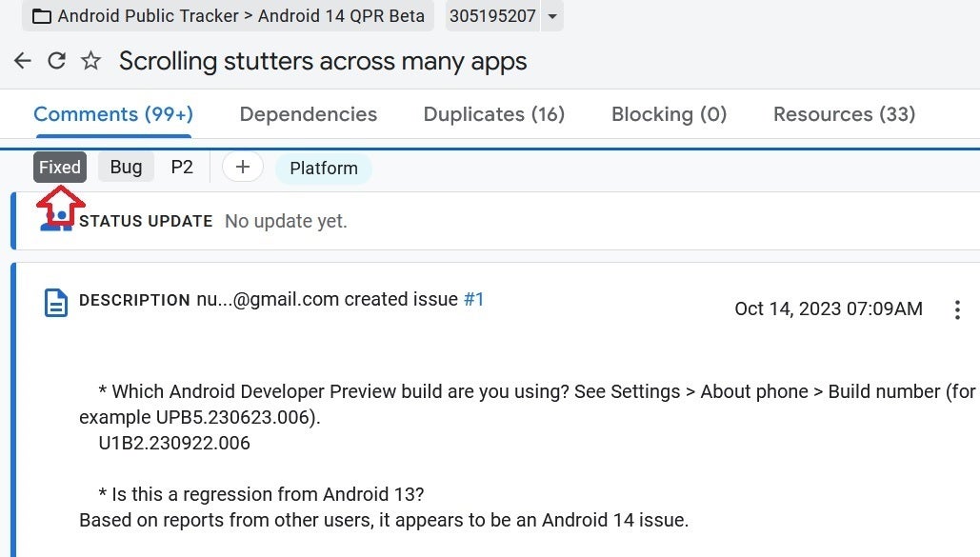Click the timestamp Oct 14, 2023 07:09AM
This screenshot has height=557, width=980.
click(829, 308)
